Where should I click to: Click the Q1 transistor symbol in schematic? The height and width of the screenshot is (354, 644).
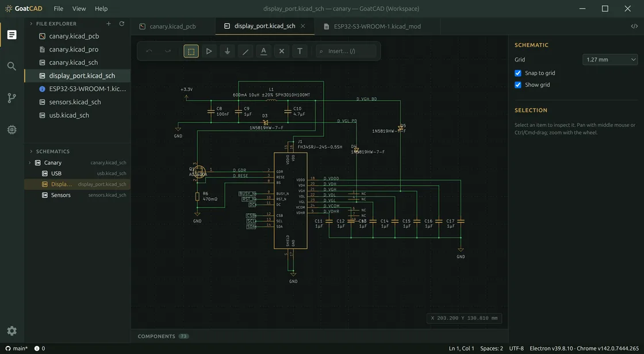(x=199, y=172)
